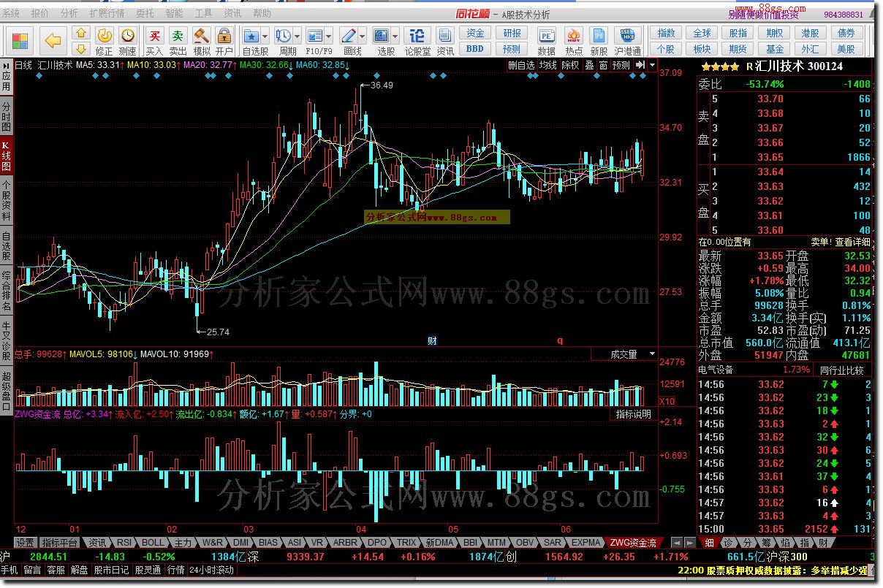Open the 热点 hot topics icon
This screenshot has height=588, width=883.
point(574,41)
